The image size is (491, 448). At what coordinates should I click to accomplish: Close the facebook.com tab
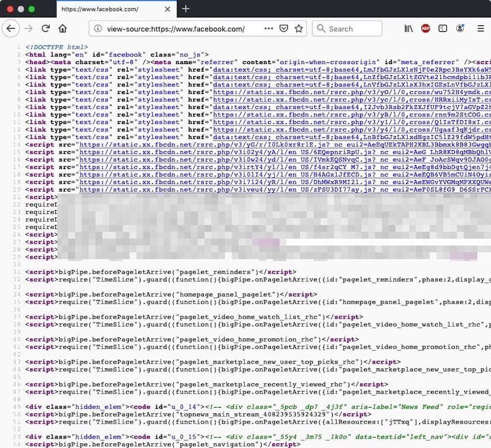click(168, 9)
